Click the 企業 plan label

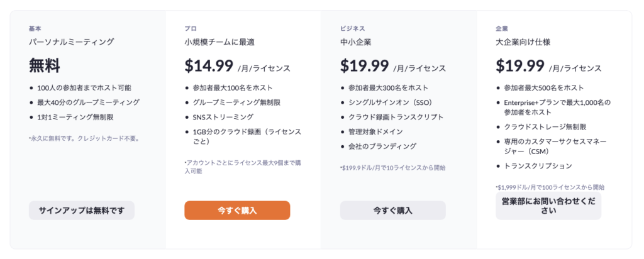(x=502, y=29)
